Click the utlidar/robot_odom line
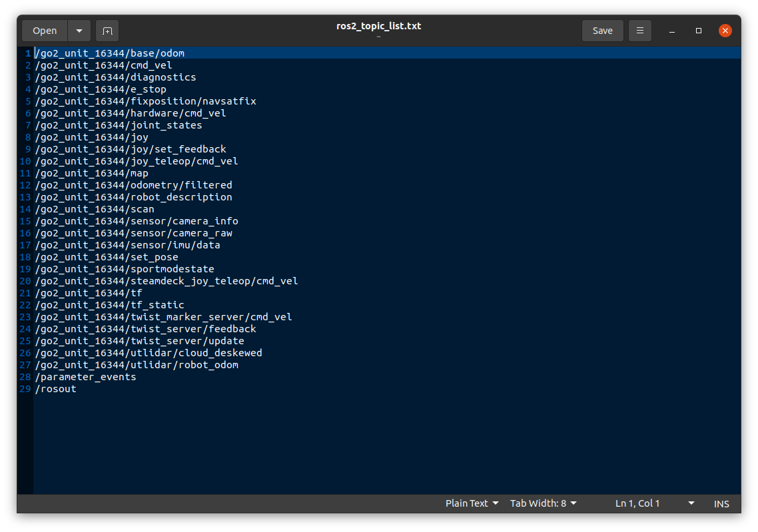The height and width of the screenshot is (532, 758). click(x=137, y=365)
